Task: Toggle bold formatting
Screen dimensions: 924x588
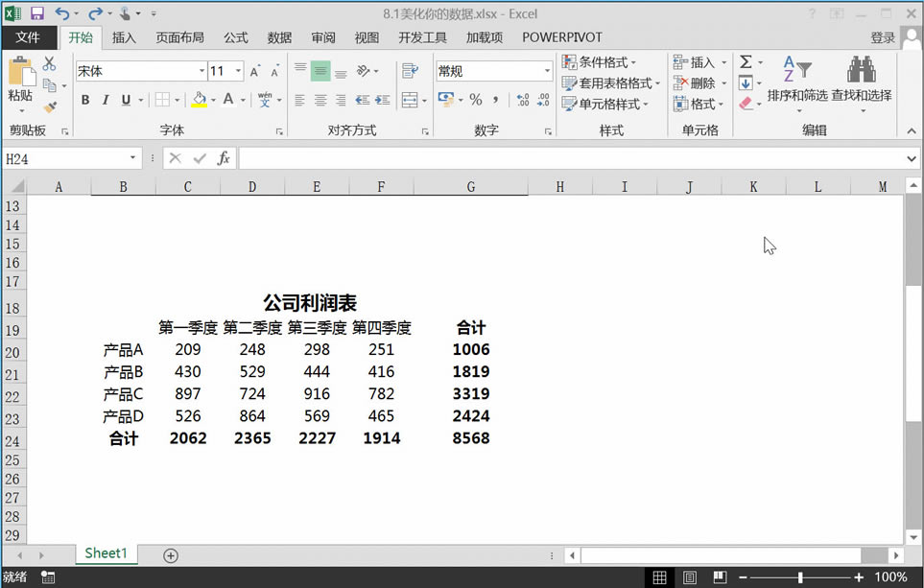Action: pyautogui.click(x=84, y=100)
